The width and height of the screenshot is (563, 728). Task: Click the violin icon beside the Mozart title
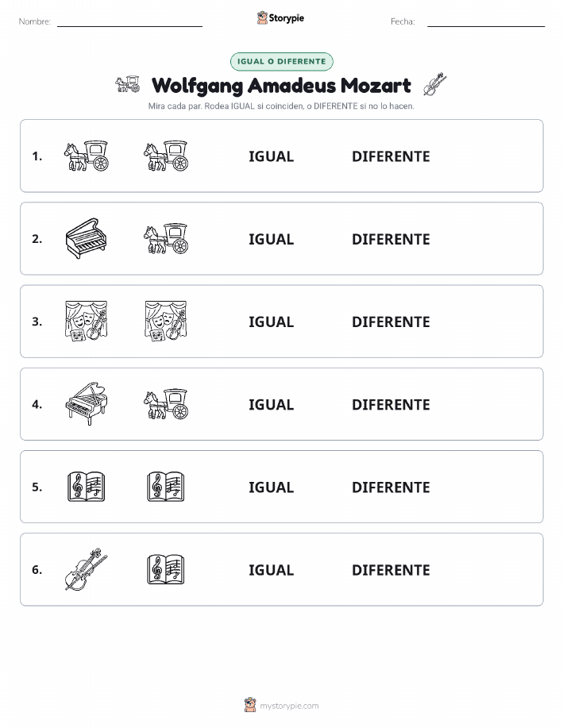coord(435,84)
